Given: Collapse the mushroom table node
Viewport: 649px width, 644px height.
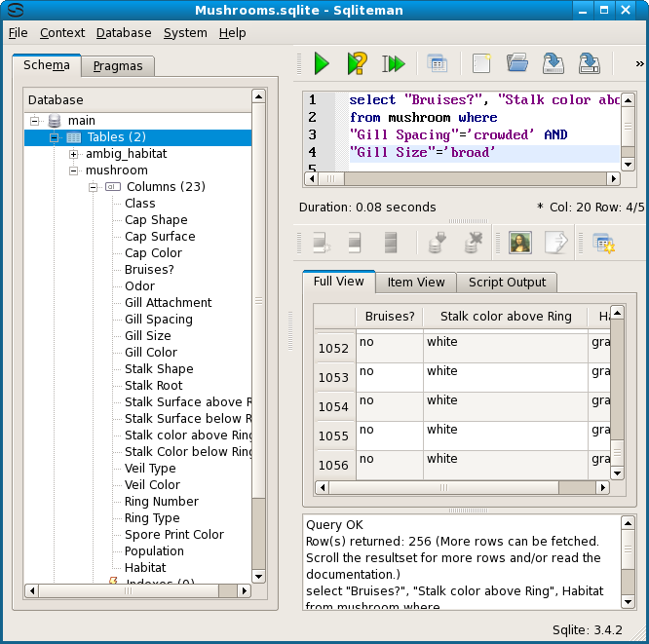Looking at the screenshot, I should pos(73,170).
